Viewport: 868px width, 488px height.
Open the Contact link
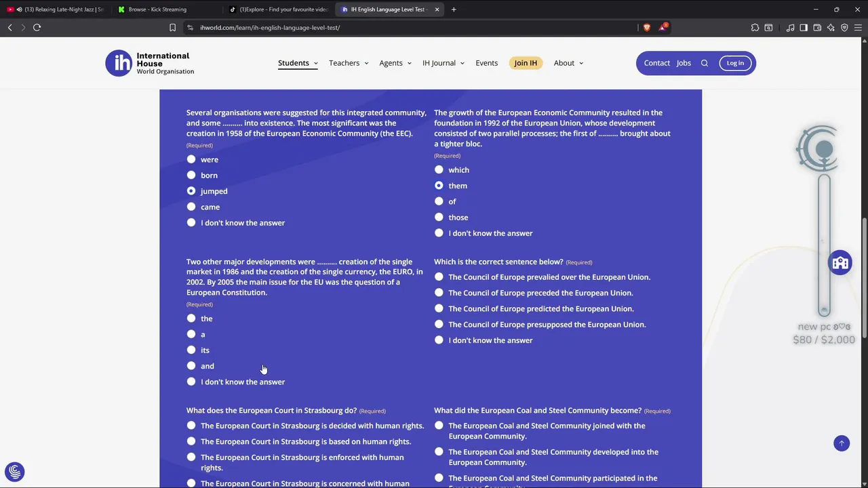(657, 63)
